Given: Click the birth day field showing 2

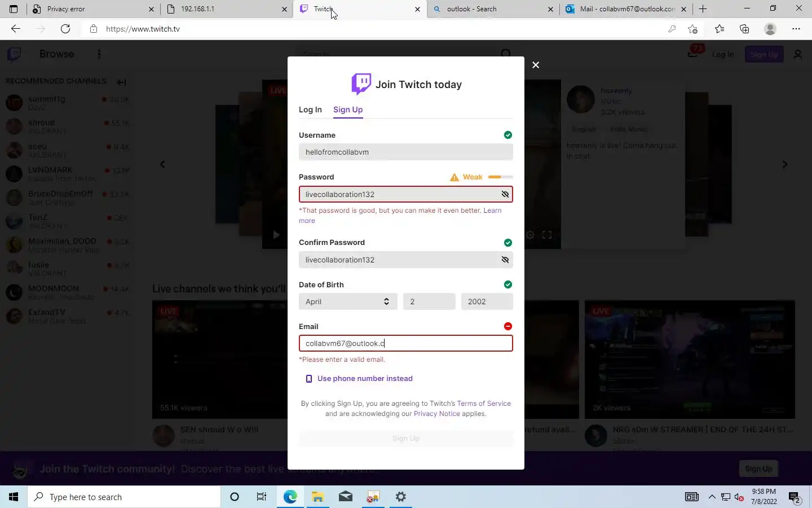Looking at the screenshot, I should pyautogui.click(x=429, y=301).
